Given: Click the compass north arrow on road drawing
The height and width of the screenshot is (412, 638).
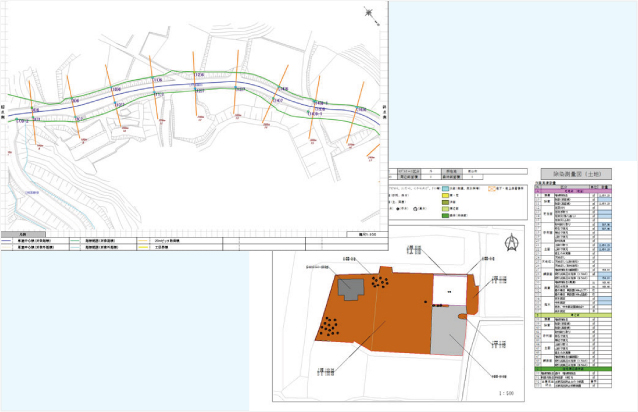Looking at the screenshot, I should click(370, 15).
